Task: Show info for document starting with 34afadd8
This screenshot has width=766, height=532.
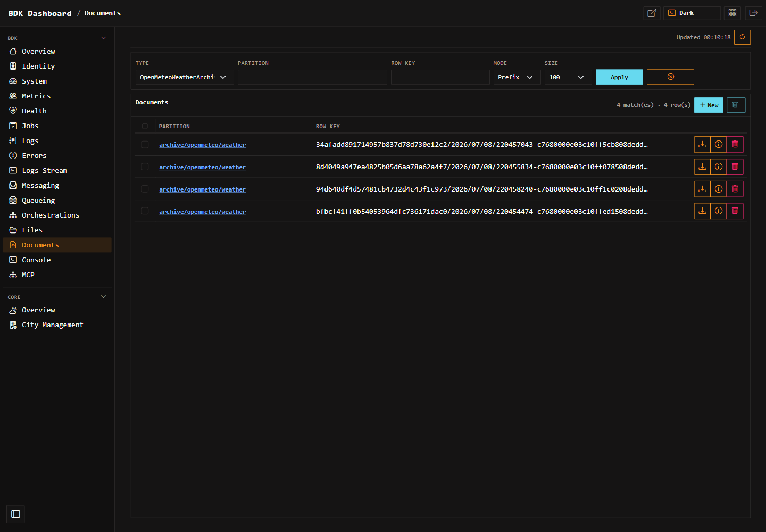Action: 719,144
